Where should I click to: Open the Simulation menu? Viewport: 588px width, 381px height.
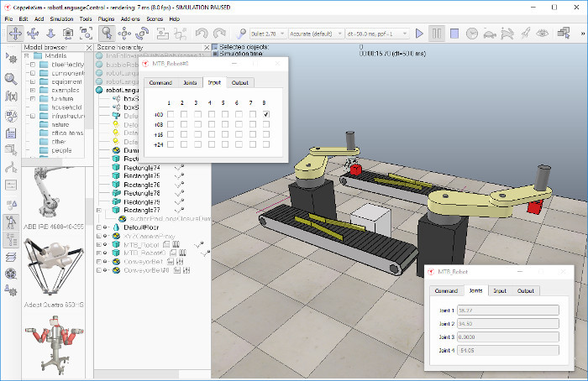[61, 18]
